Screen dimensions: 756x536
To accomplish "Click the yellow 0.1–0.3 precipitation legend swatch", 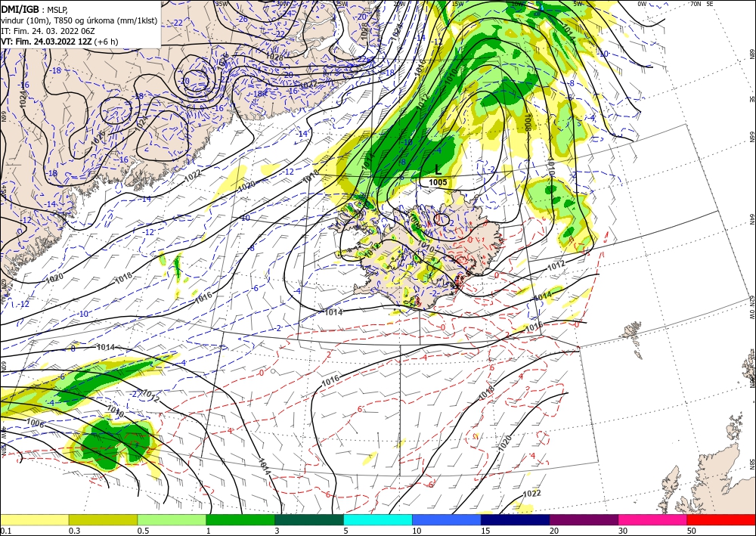I will pyautogui.click(x=34, y=519).
